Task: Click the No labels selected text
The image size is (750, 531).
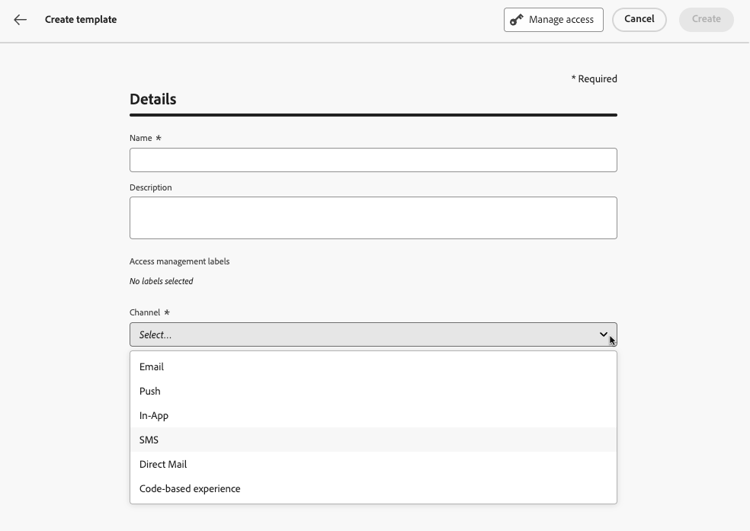Action: point(161,281)
